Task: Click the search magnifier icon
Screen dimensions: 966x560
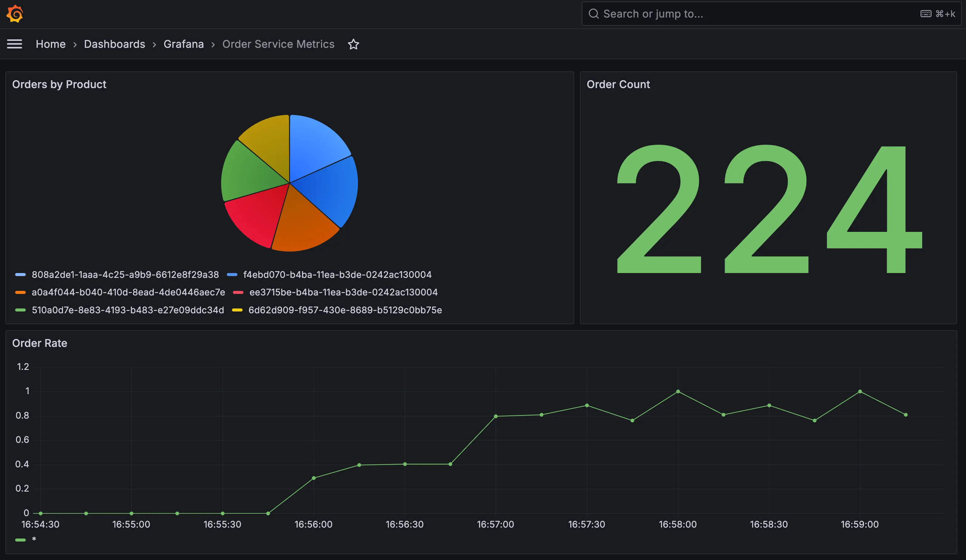Action: (594, 14)
